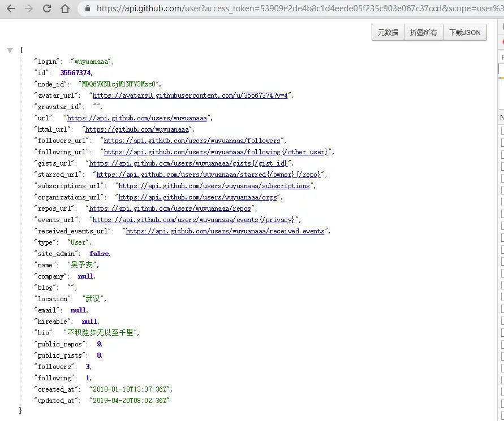Open the received_events_url link

tap(225, 231)
